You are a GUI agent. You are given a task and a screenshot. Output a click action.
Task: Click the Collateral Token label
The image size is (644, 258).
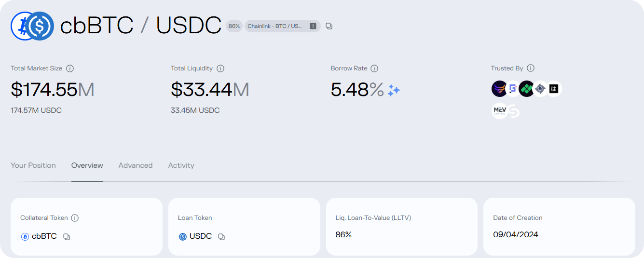[x=44, y=218]
